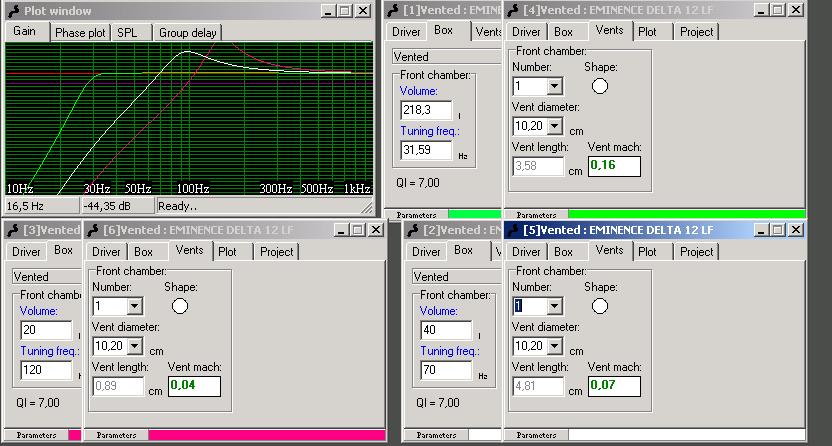The height and width of the screenshot is (446, 832).
Task: Select round vent shape in window [6]
Action: tap(180, 306)
